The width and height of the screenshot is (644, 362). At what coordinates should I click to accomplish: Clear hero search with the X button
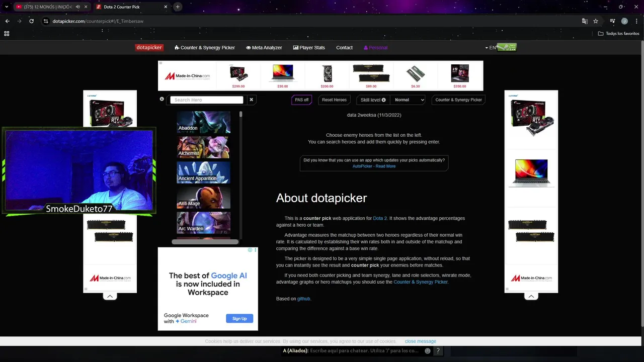pos(251,100)
